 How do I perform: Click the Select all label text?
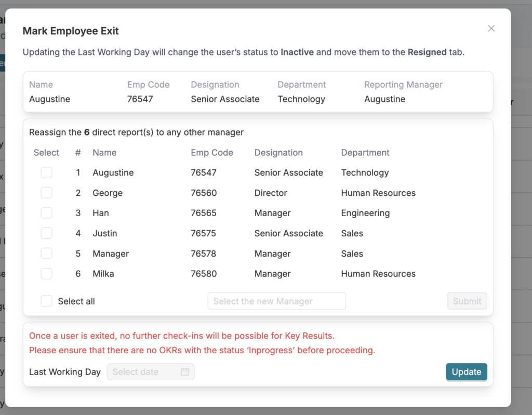tap(76, 301)
